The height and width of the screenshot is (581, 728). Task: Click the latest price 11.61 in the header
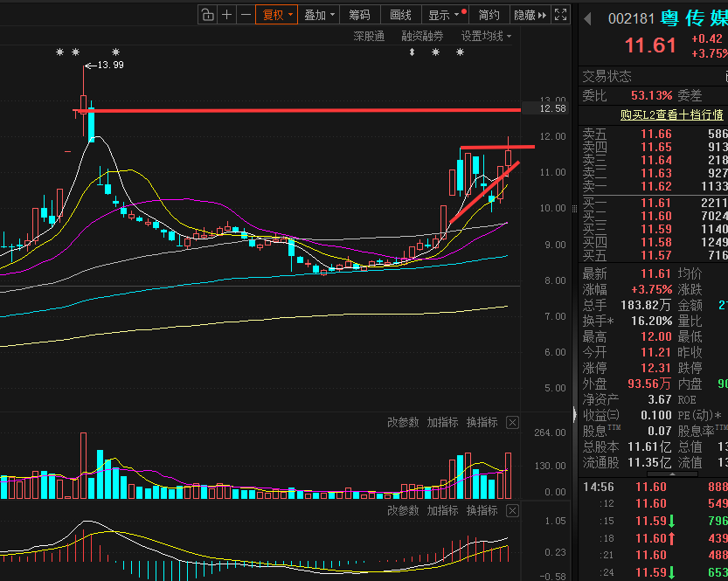tap(650, 45)
